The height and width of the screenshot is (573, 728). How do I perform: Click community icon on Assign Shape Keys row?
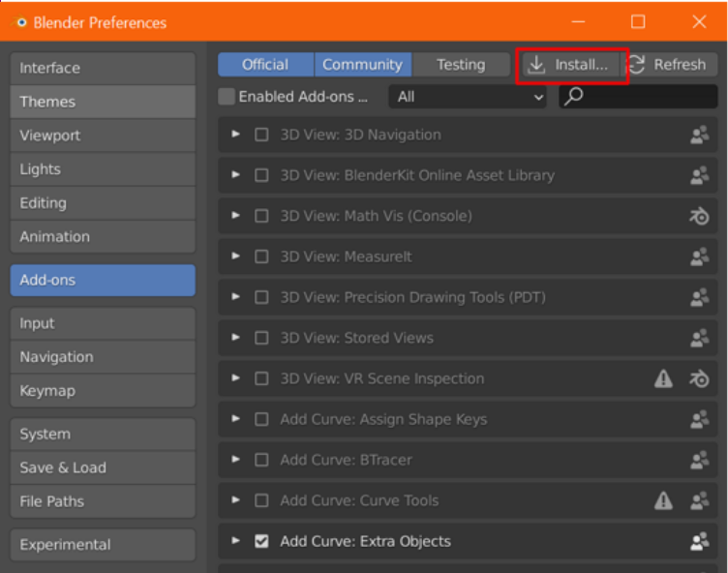[x=699, y=419]
